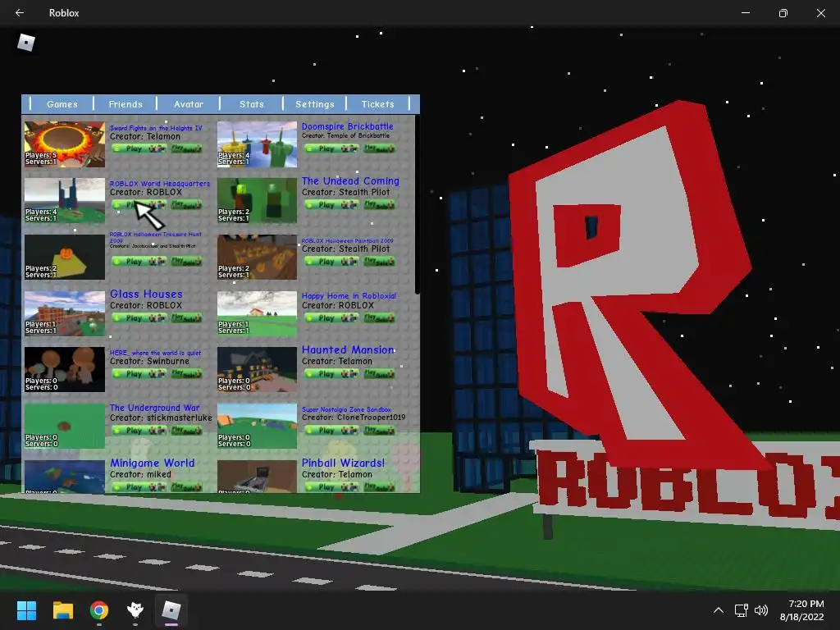
Task: Open the Settings tab
Action: click(x=314, y=104)
